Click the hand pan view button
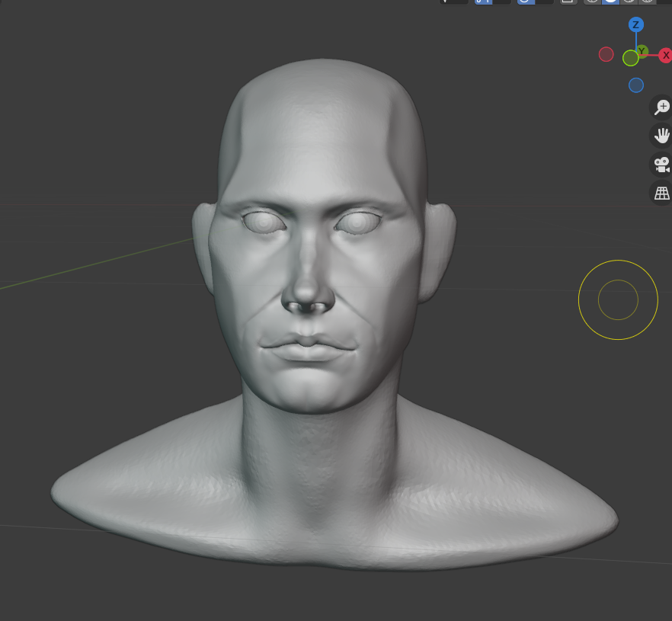Image resolution: width=672 pixels, height=621 pixels. [661, 136]
